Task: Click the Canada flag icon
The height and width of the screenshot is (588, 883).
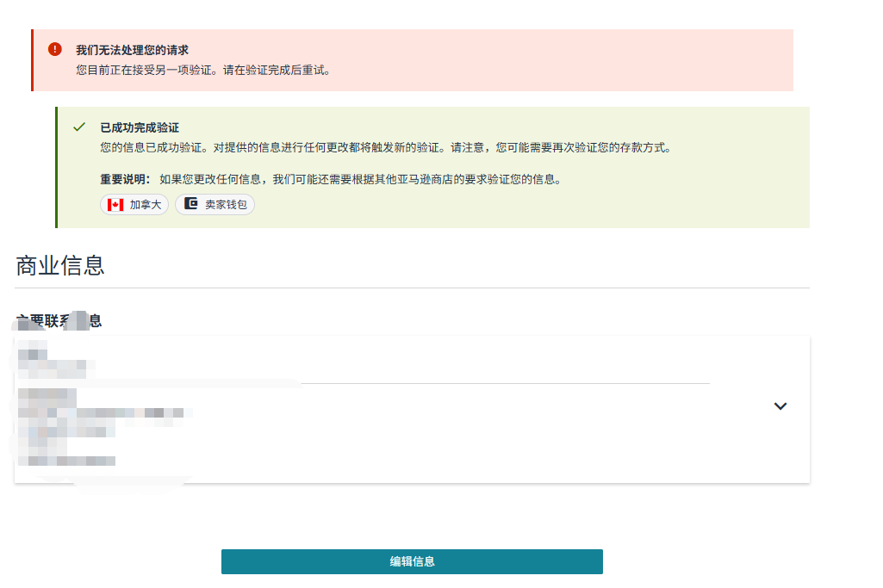Action: tap(115, 205)
